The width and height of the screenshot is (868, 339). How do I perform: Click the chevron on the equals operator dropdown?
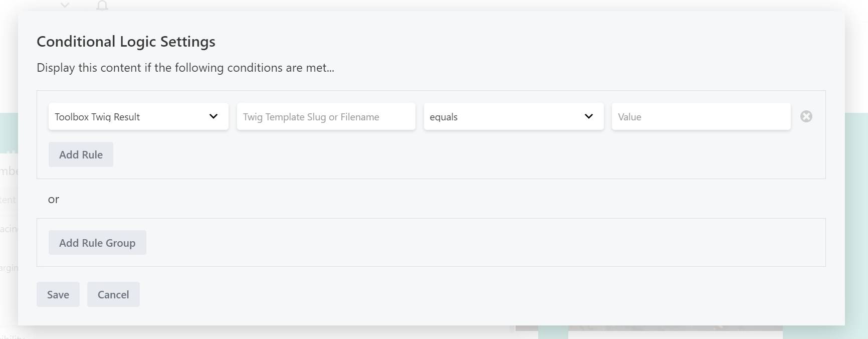588,116
